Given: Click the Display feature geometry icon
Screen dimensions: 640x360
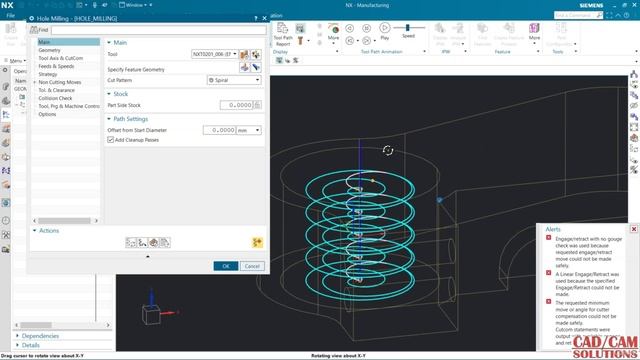Looking at the screenshot, I should [x=256, y=67].
